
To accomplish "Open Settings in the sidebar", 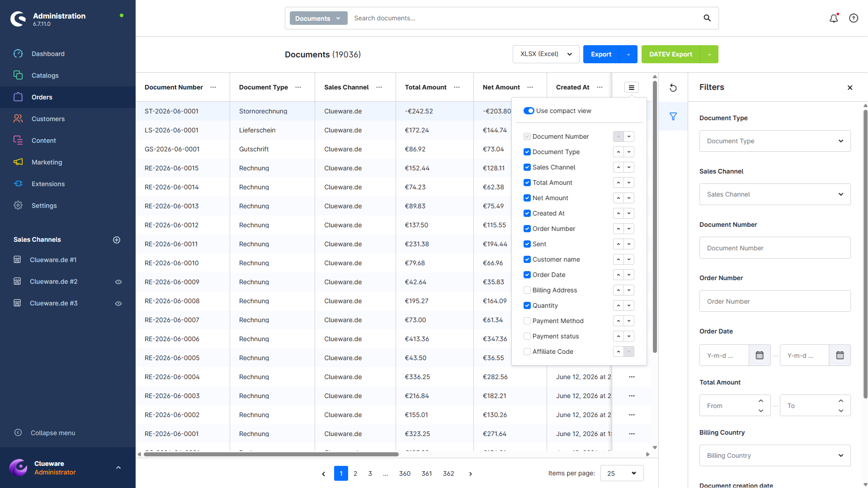I will point(68,206).
